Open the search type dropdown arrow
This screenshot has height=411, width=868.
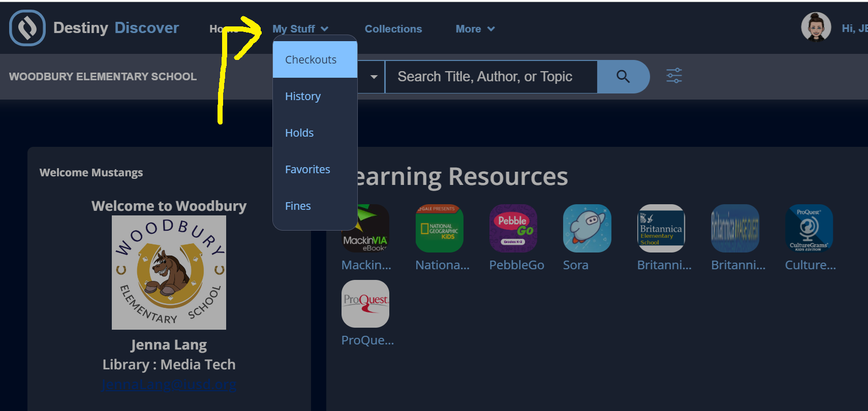(x=374, y=77)
